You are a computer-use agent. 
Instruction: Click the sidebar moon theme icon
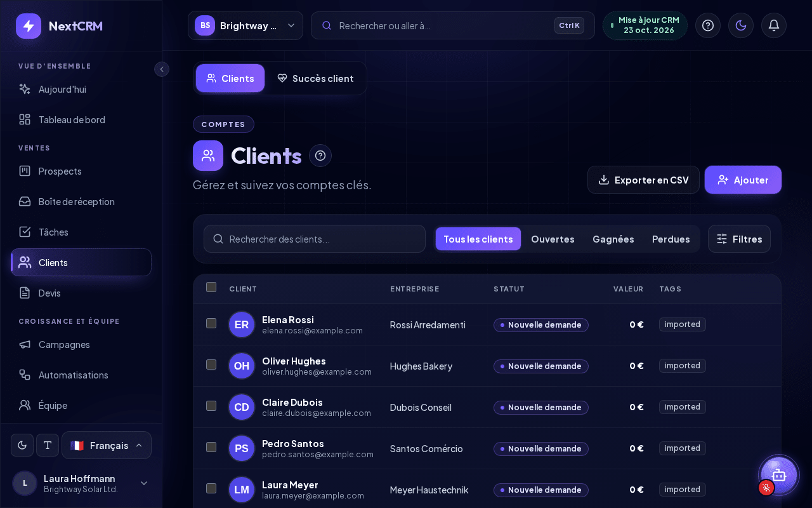(x=22, y=445)
